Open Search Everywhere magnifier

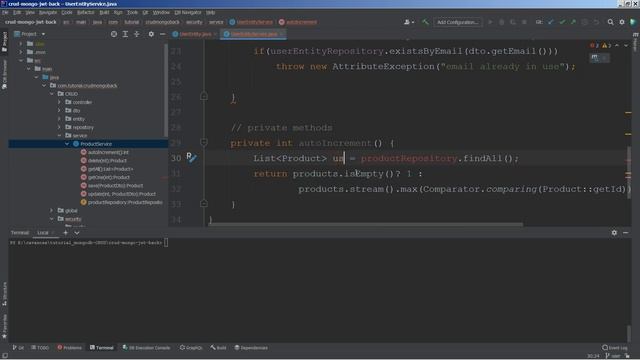[610, 22]
